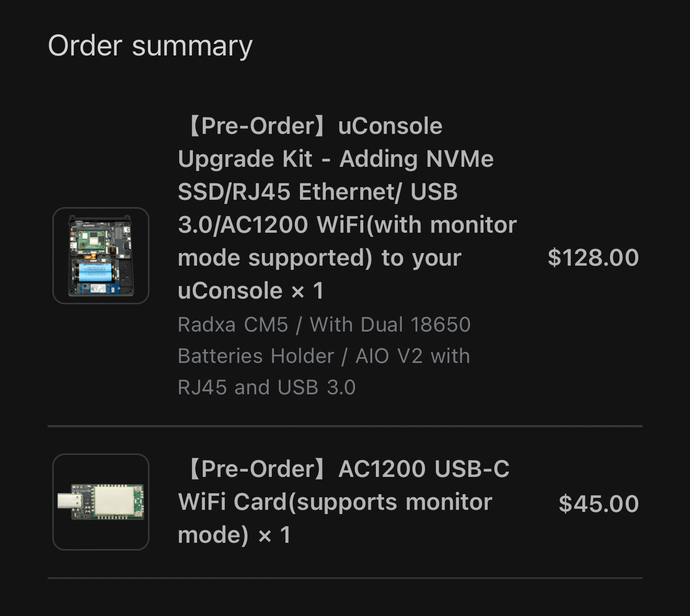Click the blue 18650 batteries in kit image

tap(95, 272)
